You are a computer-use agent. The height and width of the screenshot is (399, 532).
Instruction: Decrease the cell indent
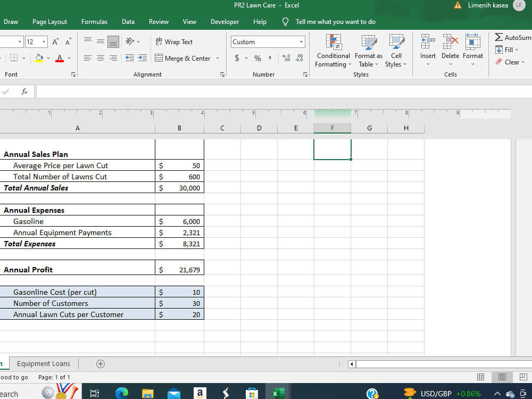tap(130, 58)
